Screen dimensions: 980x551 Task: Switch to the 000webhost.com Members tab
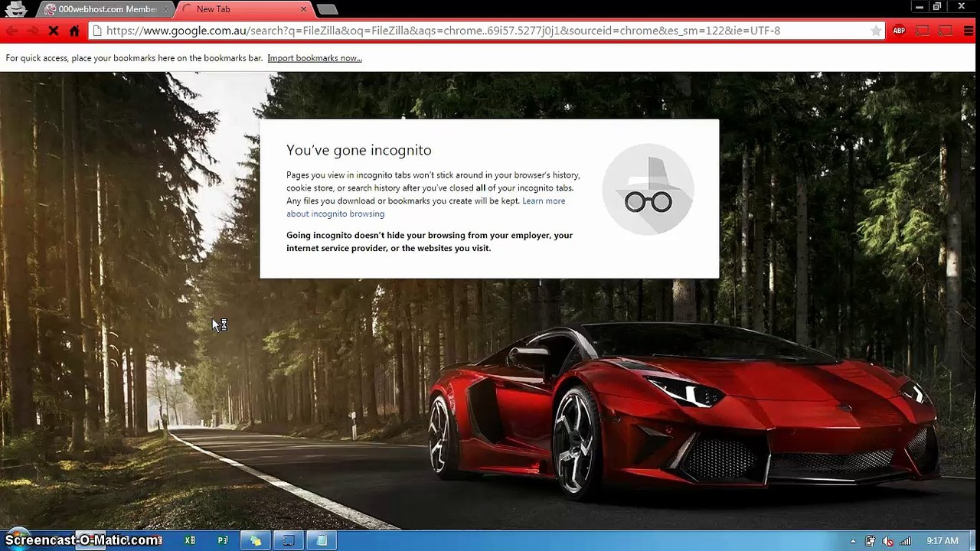pos(106,9)
